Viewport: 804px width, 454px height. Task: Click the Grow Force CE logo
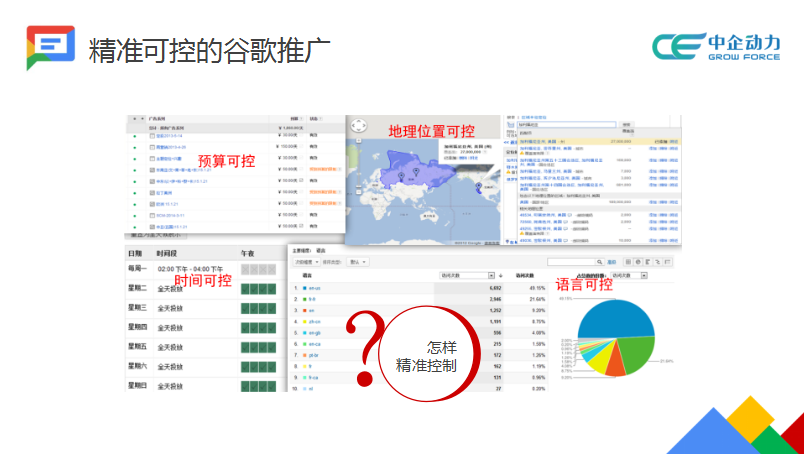(716, 47)
